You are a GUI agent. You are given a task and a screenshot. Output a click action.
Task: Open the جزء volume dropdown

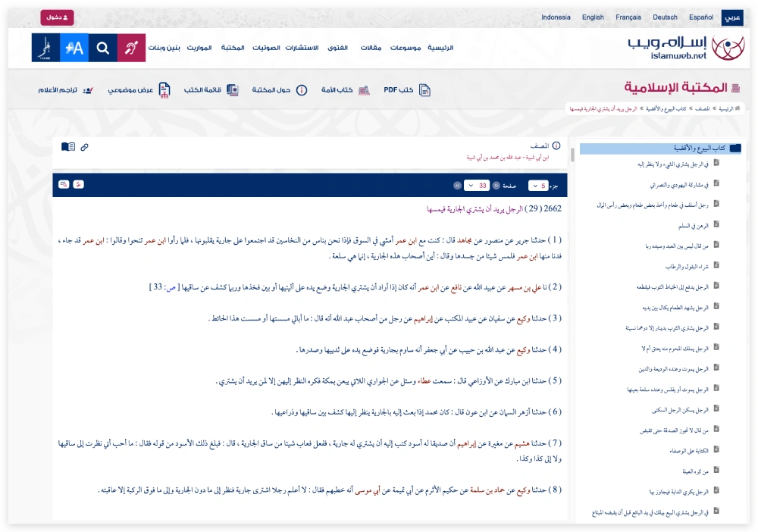click(x=538, y=186)
